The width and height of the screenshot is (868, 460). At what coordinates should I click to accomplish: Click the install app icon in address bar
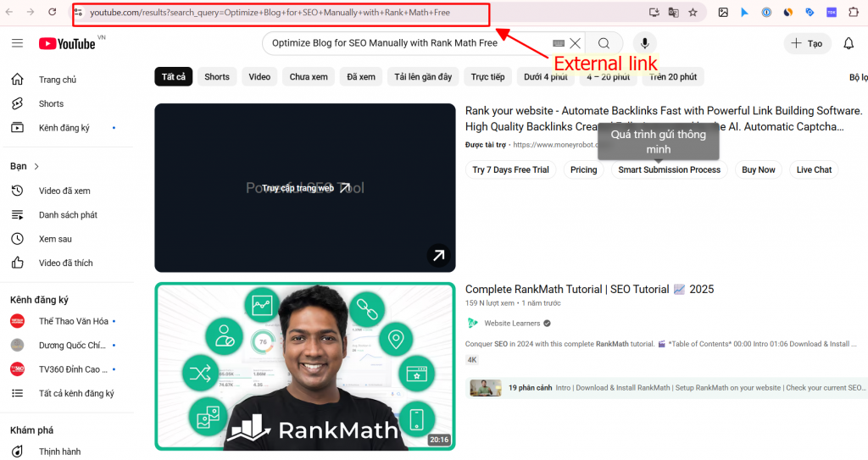click(654, 12)
